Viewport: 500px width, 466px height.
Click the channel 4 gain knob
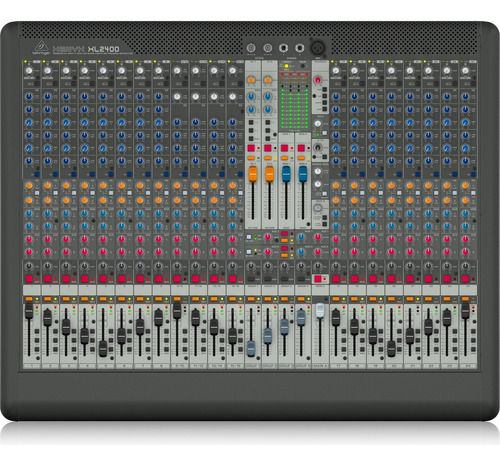point(85,71)
